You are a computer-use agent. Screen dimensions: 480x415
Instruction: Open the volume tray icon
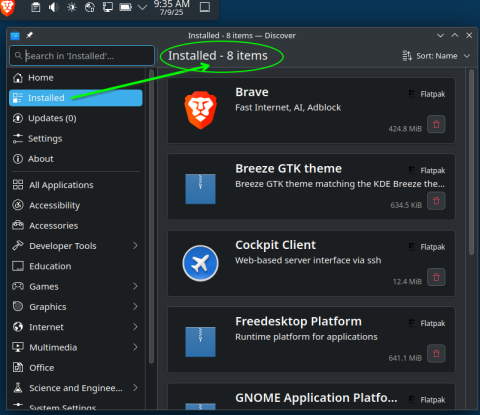click(x=53, y=7)
